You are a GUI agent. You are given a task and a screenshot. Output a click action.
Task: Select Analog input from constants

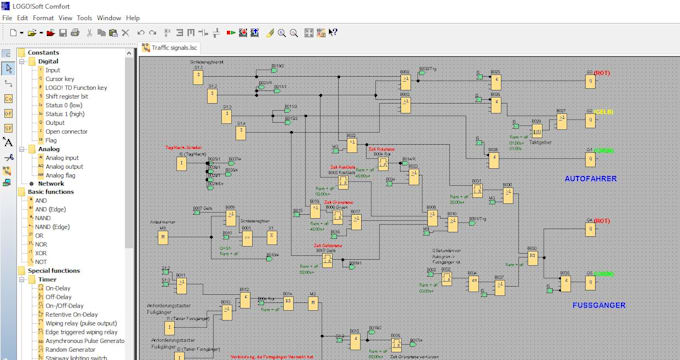[62, 158]
